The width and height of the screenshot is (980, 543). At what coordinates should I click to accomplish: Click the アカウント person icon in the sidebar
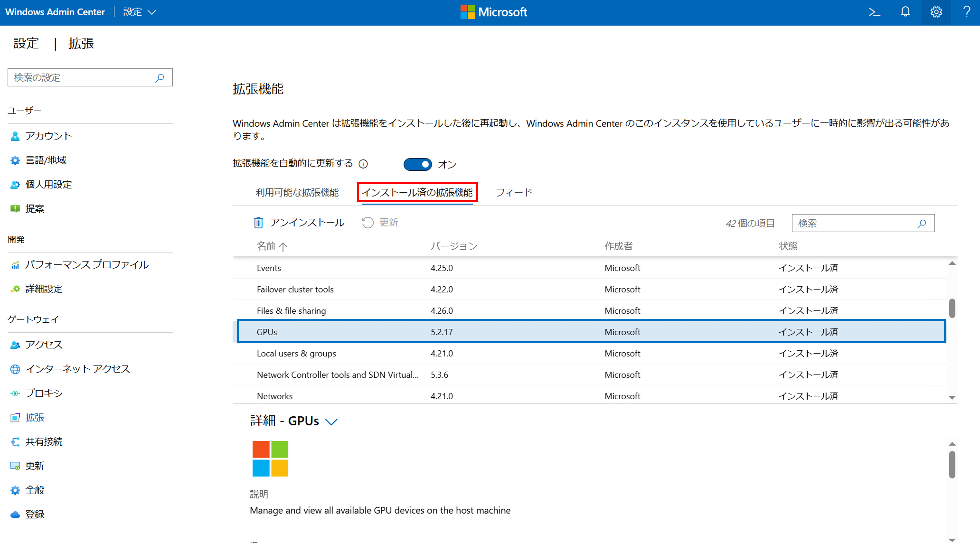click(15, 136)
